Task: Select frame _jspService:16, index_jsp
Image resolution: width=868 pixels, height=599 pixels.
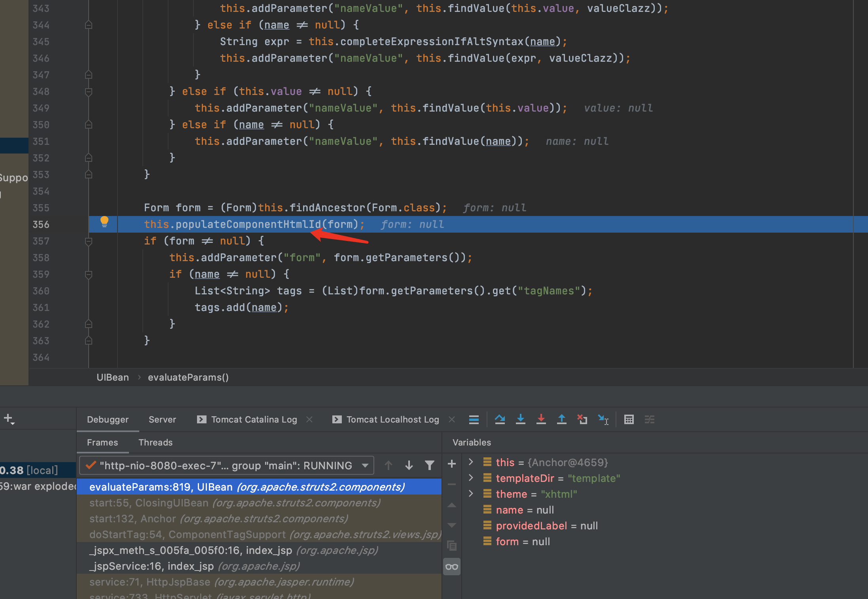Action: pos(259,566)
